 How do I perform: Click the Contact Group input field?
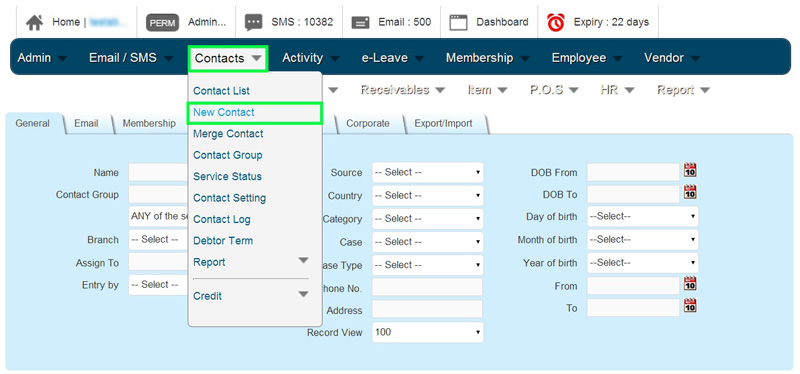click(158, 194)
